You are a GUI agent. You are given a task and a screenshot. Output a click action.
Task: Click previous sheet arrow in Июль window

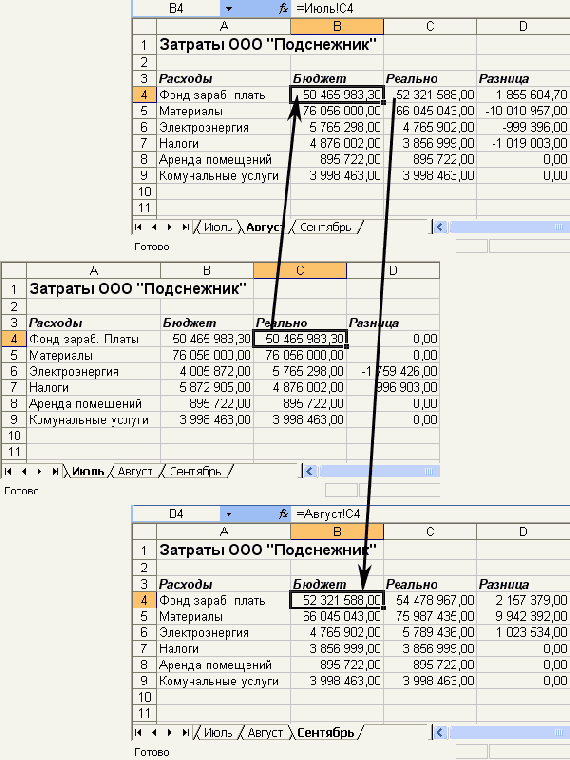24,471
